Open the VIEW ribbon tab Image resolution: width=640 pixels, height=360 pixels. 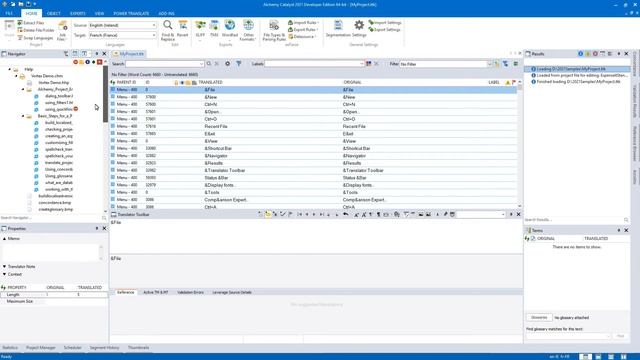click(x=99, y=13)
